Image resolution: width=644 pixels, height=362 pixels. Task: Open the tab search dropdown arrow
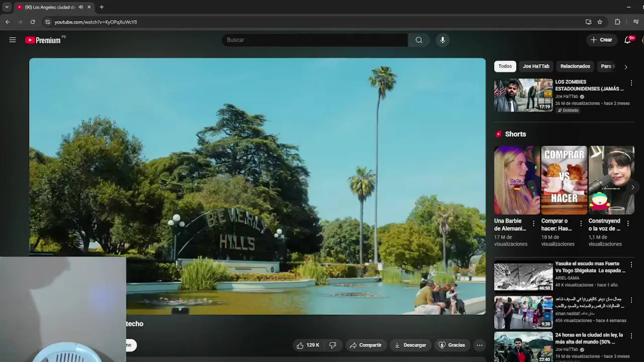pos(7,7)
